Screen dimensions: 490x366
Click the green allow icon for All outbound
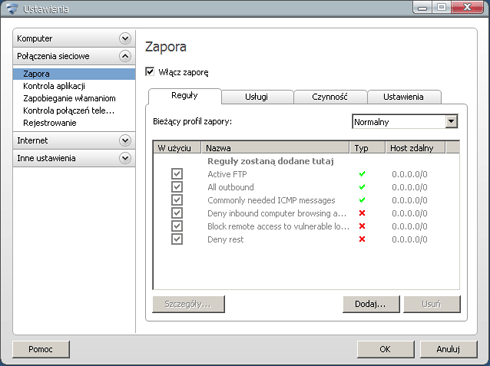(x=362, y=187)
